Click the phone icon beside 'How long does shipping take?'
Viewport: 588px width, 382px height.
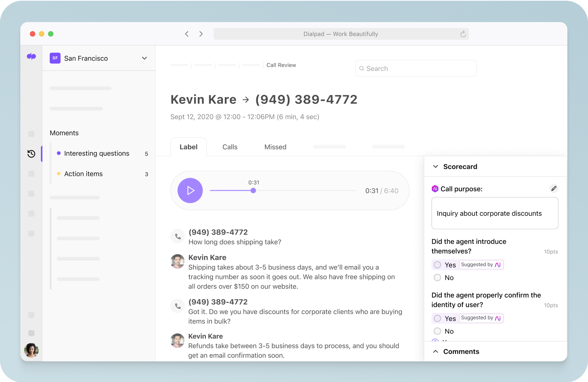(178, 236)
